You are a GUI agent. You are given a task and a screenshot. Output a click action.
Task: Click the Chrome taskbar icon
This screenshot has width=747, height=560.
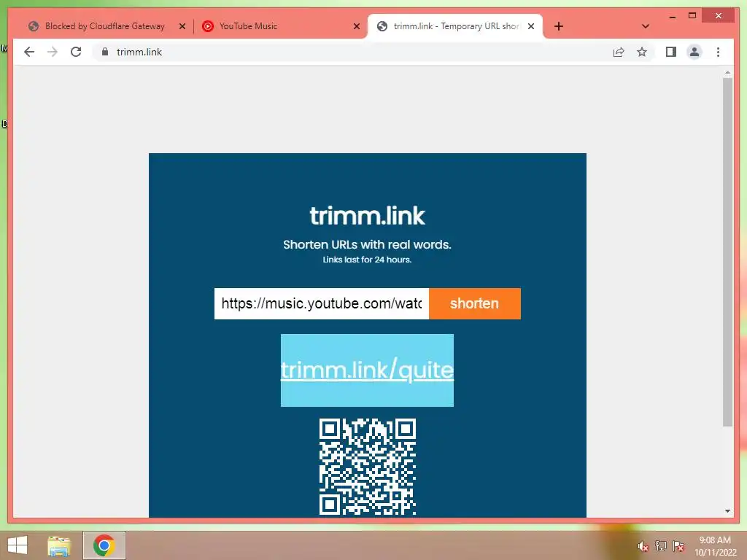click(104, 545)
